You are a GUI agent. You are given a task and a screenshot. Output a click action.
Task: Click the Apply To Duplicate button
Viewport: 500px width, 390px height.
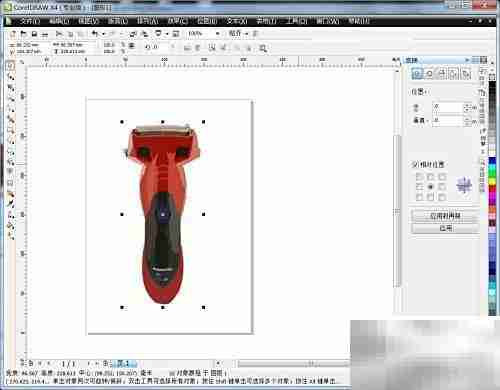(x=445, y=216)
